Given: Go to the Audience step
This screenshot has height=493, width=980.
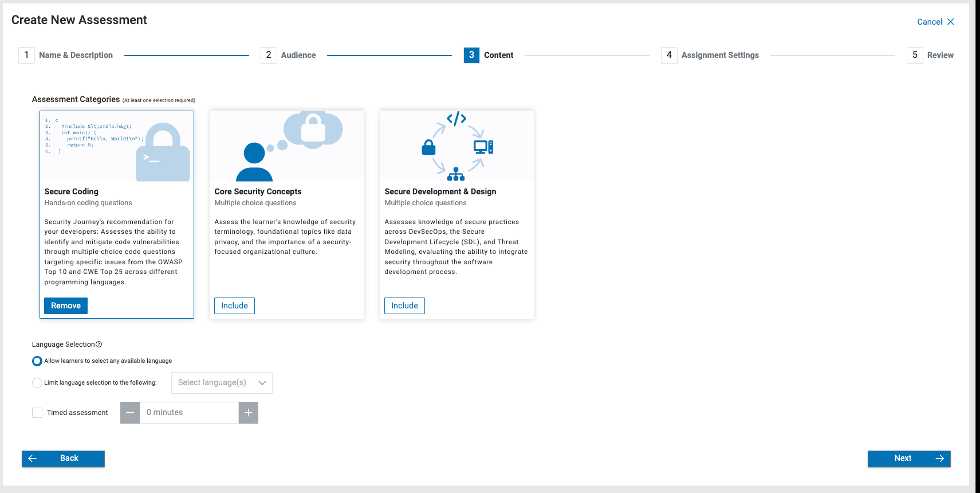Looking at the screenshot, I should click(x=298, y=55).
